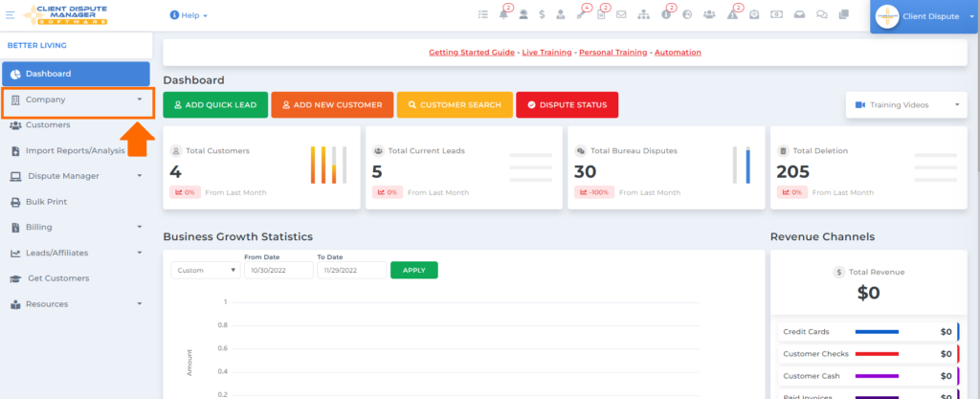The width and height of the screenshot is (980, 399).
Task: Click the Total Bureau Disputes value 30
Action: (x=586, y=171)
